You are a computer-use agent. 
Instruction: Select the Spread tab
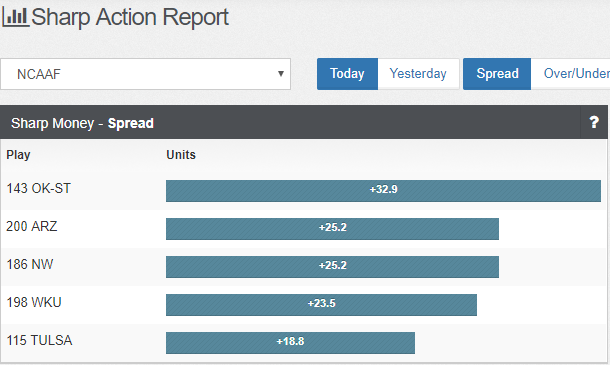coord(497,74)
